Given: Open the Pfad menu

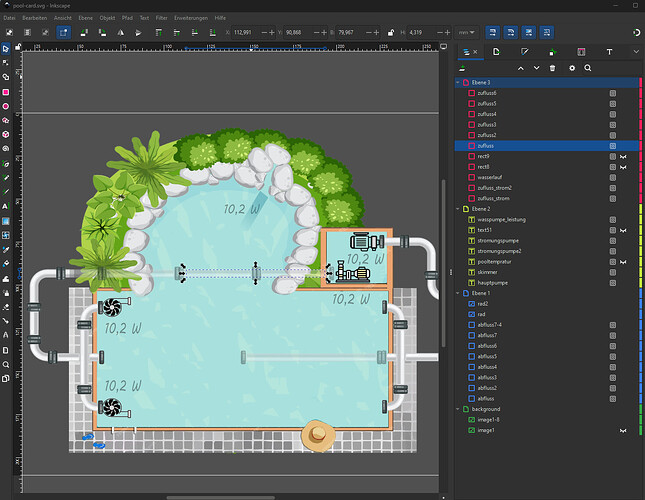Looking at the screenshot, I should pos(128,19).
